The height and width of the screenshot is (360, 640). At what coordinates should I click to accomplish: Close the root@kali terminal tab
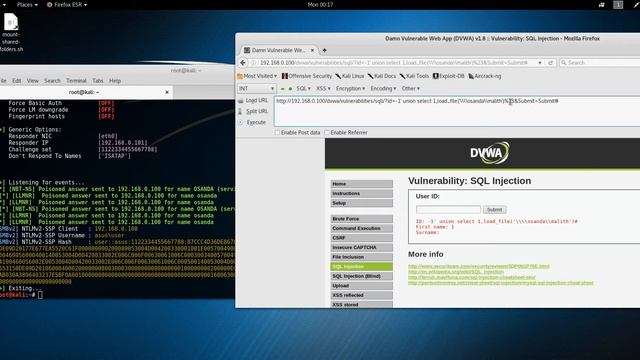click(167, 92)
